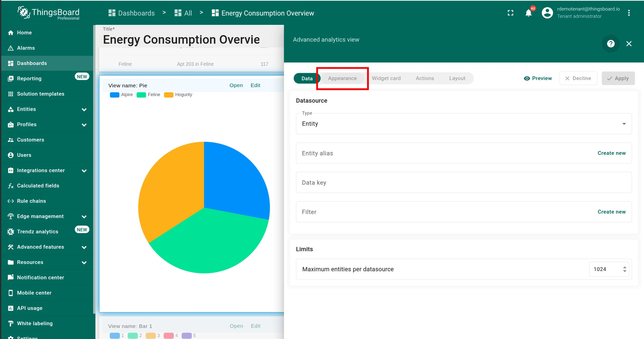The width and height of the screenshot is (644, 339).
Task: Open the Alarms sidebar page
Action: (47, 48)
